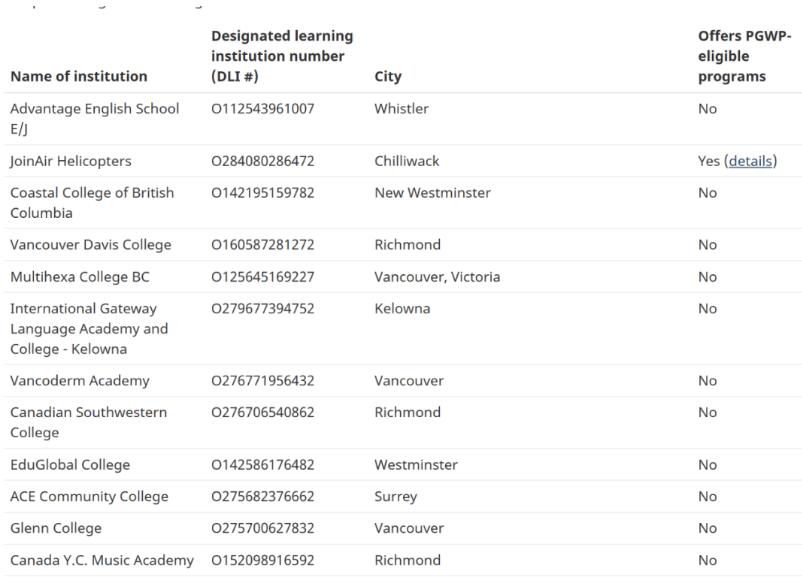The height and width of the screenshot is (580, 802).
Task: Select International Gateway Language Academy entry
Action: (89, 329)
